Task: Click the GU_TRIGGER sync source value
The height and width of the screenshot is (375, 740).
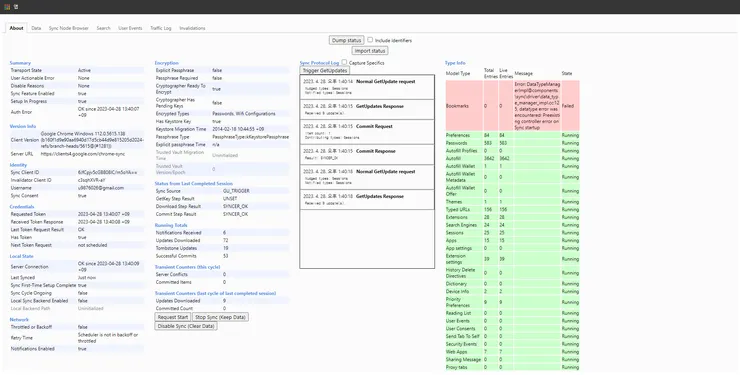Action: (236, 191)
